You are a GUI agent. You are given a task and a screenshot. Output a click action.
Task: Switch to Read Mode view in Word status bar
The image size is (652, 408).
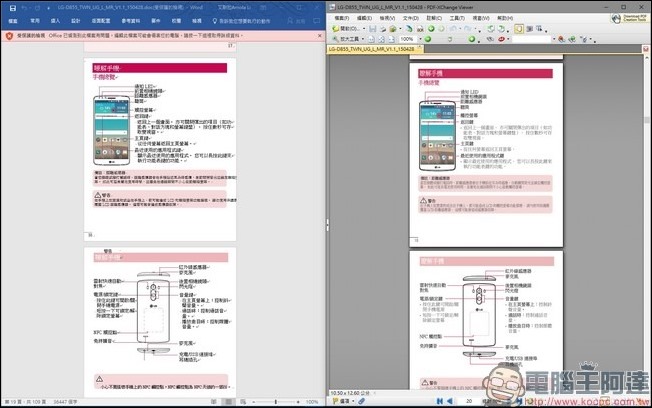(214, 402)
